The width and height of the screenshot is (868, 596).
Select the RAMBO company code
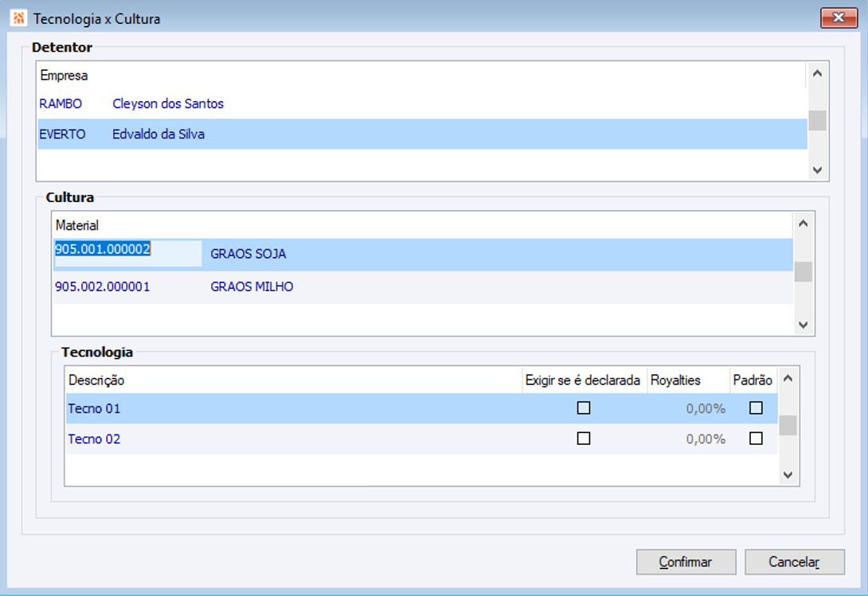click(61, 103)
